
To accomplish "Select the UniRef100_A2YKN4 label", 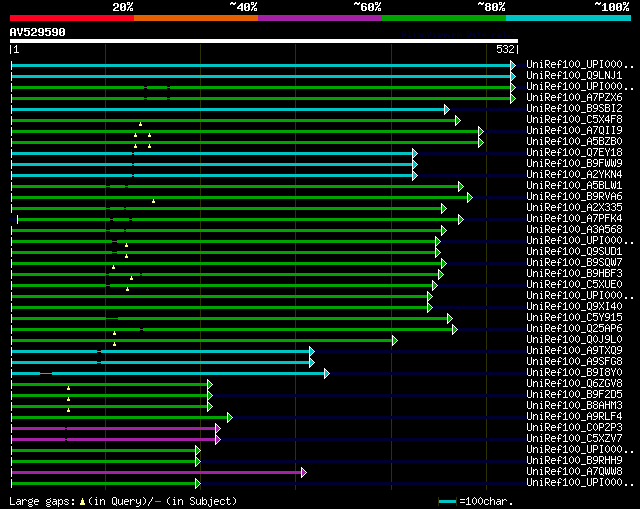I will tap(574, 175).
